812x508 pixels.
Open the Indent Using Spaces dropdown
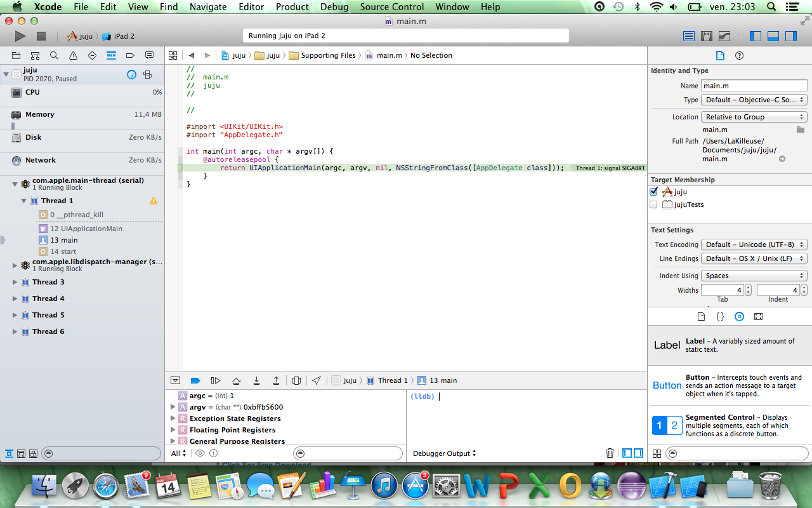click(754, 276)
